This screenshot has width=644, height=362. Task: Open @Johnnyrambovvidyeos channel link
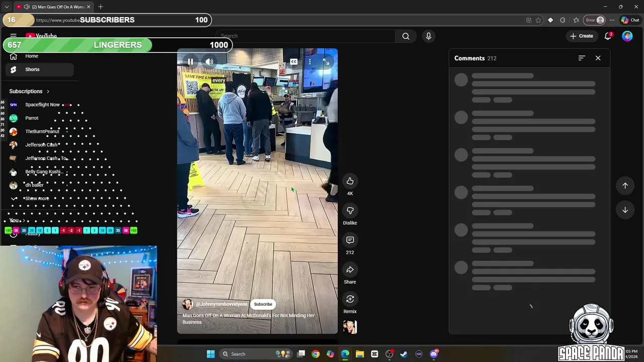(221, 304)
